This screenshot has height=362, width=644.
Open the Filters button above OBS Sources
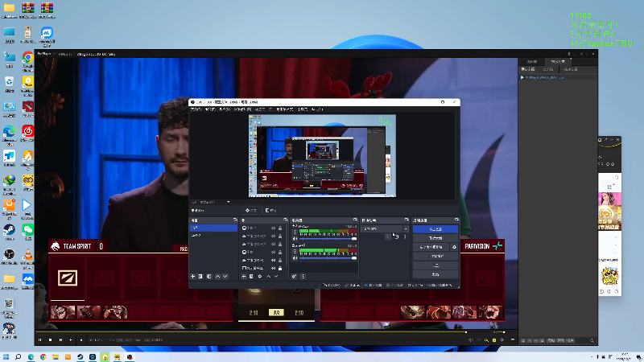270,211
